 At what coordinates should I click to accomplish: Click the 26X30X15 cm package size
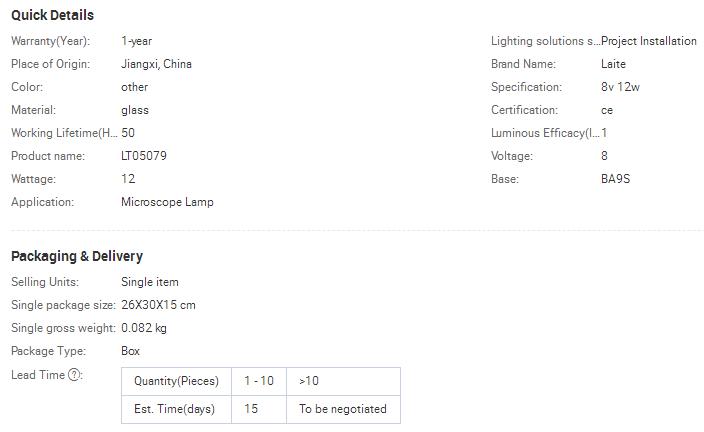click(x=158, y=305)
